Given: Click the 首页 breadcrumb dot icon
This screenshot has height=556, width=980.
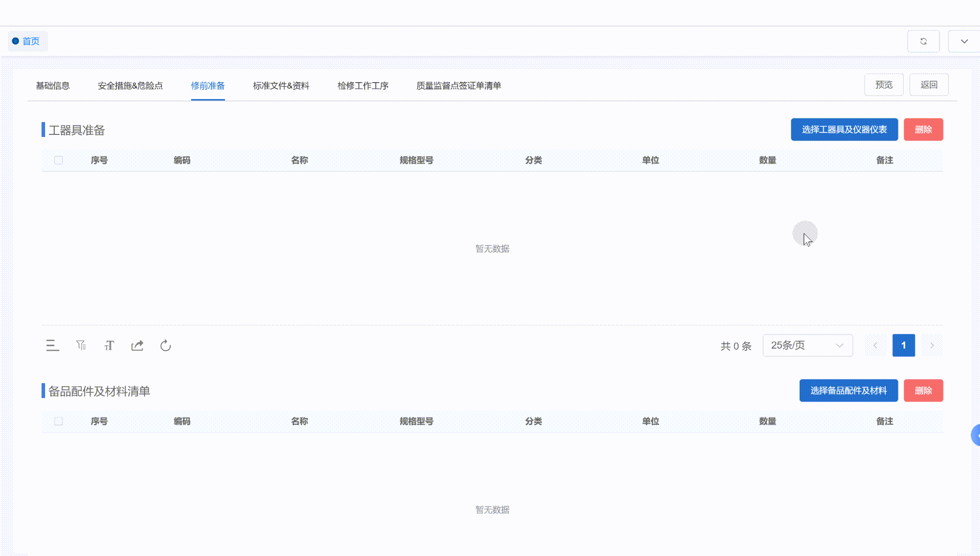Looking at the screenshot, I should click(15, 41).
